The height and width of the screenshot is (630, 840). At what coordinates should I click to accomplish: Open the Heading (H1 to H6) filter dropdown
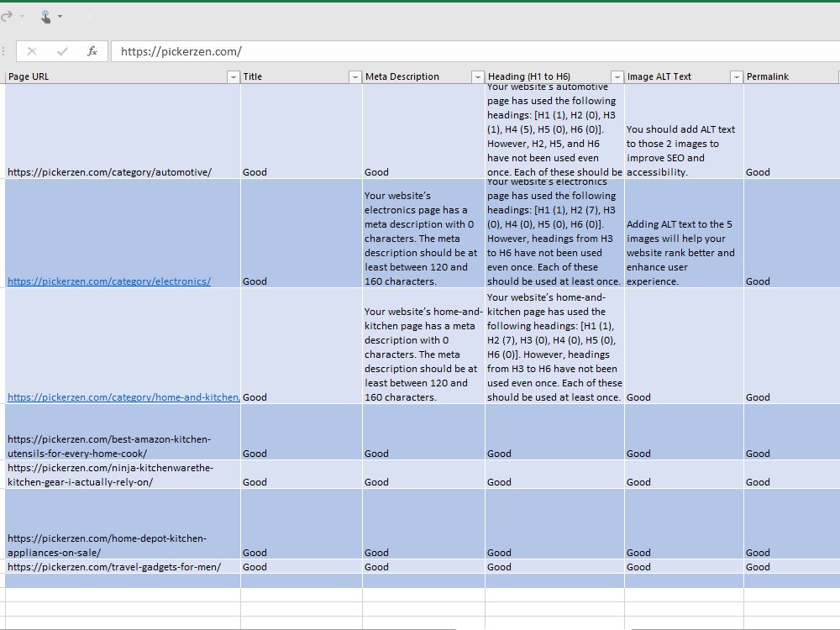pyautogui.click(x=617, y=77)
